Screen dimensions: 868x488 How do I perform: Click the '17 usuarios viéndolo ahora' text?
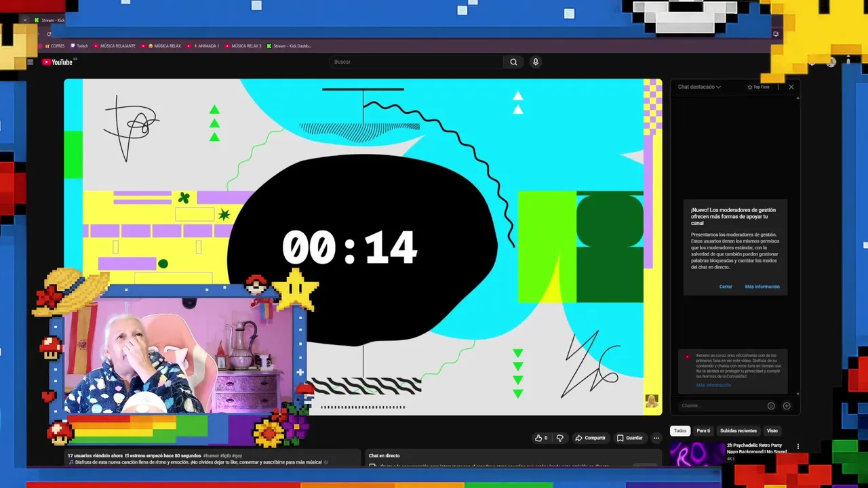tap(95, 455)
